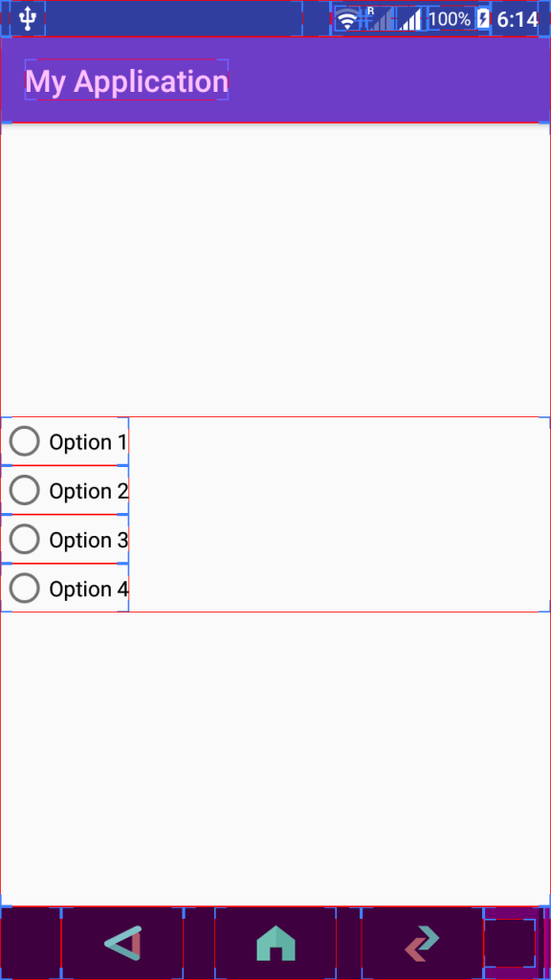Tap the "Option 1" text label

coord(88,442)
